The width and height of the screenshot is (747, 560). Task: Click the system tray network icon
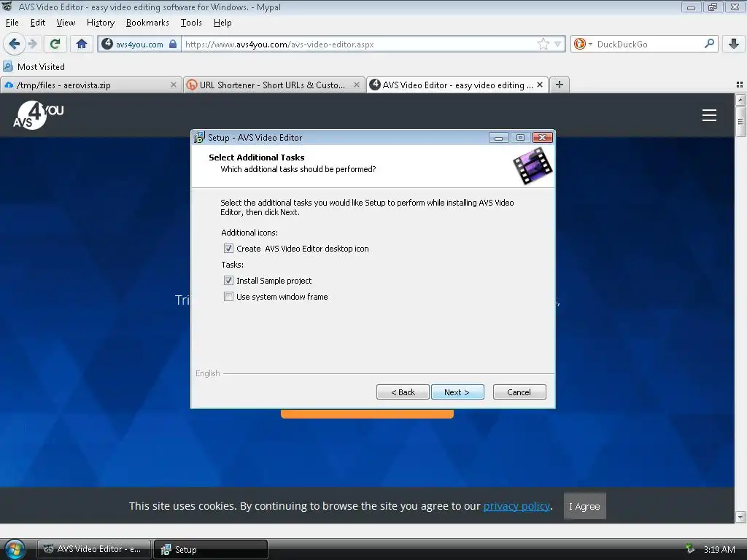coord(689,548)
